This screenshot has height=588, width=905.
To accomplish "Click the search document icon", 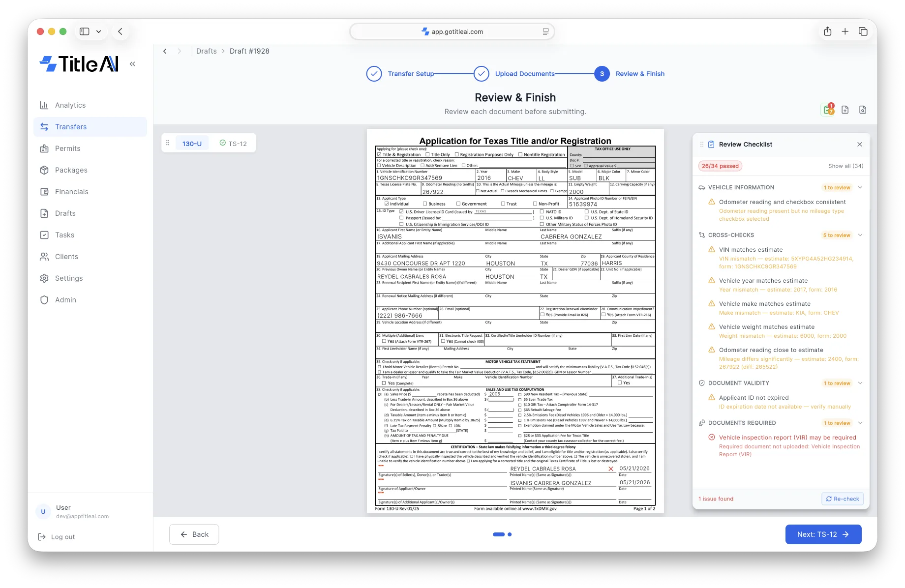I will [863, 110].
